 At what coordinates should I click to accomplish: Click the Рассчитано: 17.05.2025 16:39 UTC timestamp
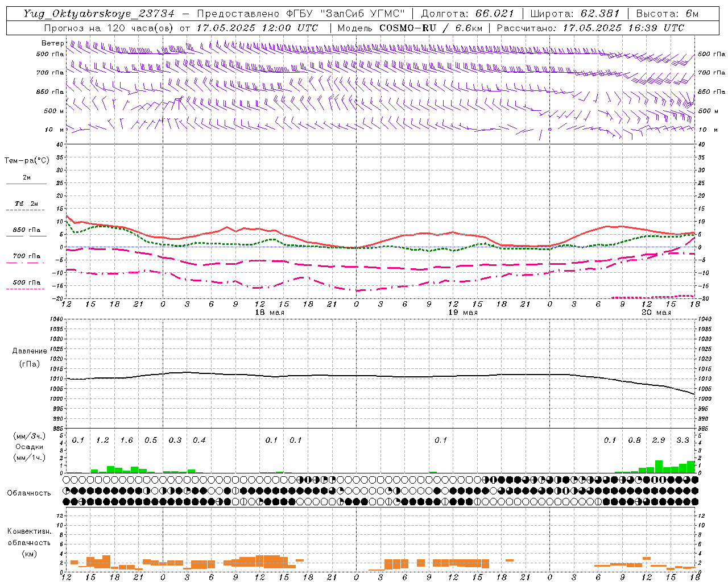click(x=590, y=28)
